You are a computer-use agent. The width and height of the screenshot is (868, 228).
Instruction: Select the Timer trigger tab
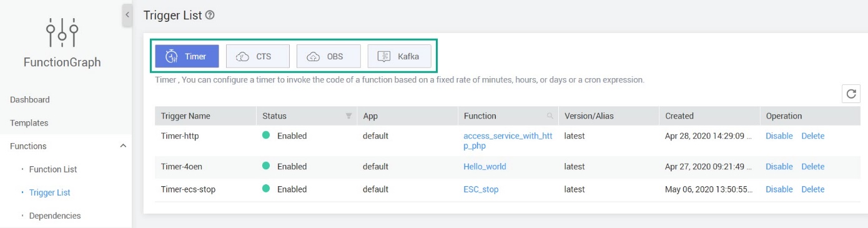(187, 56)
